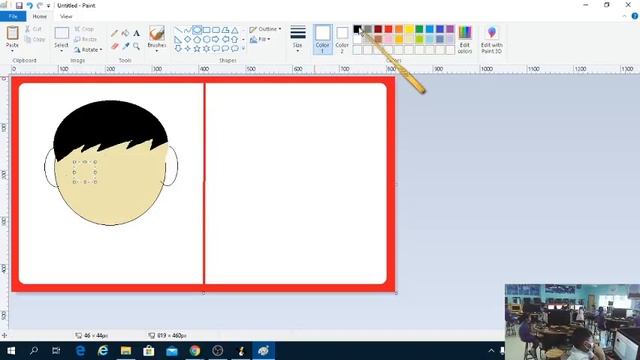Open Customize Quick Access Toolbar arrow
Screen dimensions: 640x360
click(48, 6)
